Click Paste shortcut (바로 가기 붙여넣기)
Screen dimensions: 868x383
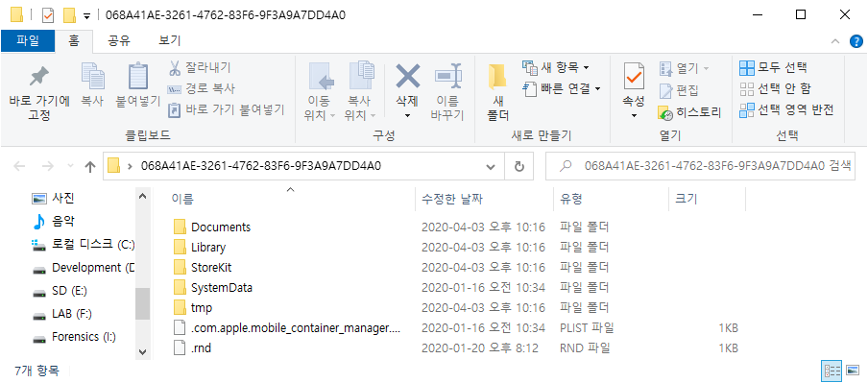[226, 109]
